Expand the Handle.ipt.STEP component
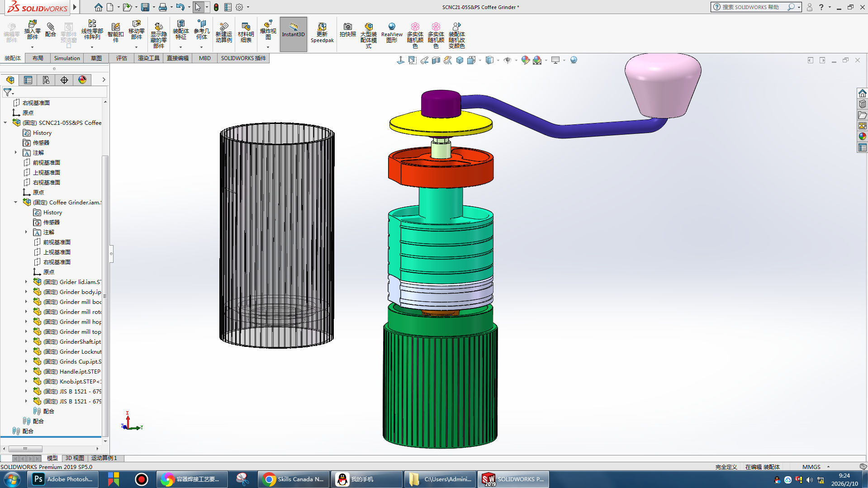The width and height of the screenshot is (868, 488). coord(26,371)
